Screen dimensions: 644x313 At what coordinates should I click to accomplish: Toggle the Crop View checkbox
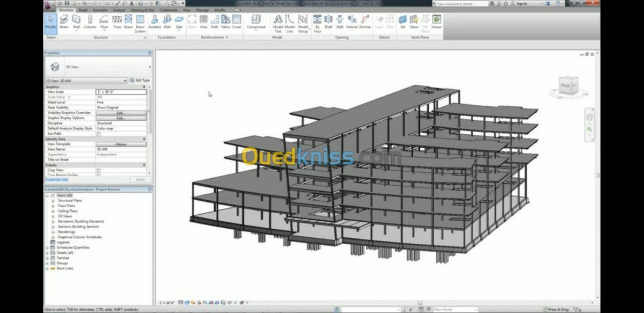click(98, 170)
